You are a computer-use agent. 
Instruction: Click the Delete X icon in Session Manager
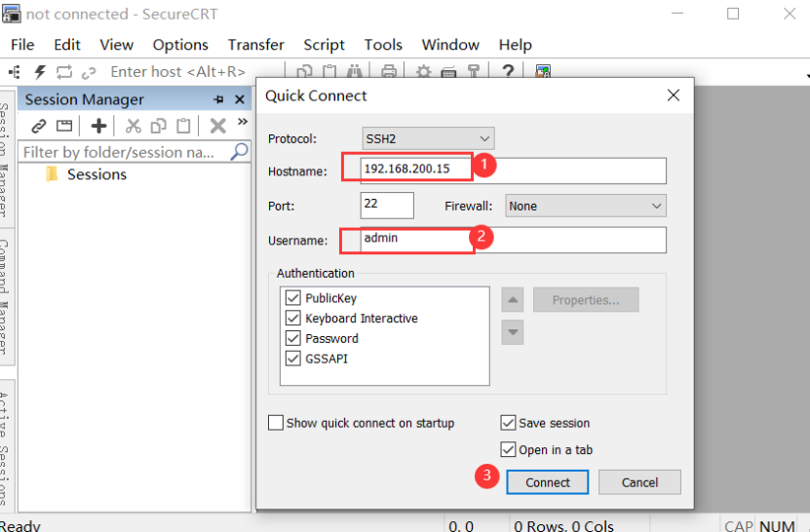(x=218, y=126)
